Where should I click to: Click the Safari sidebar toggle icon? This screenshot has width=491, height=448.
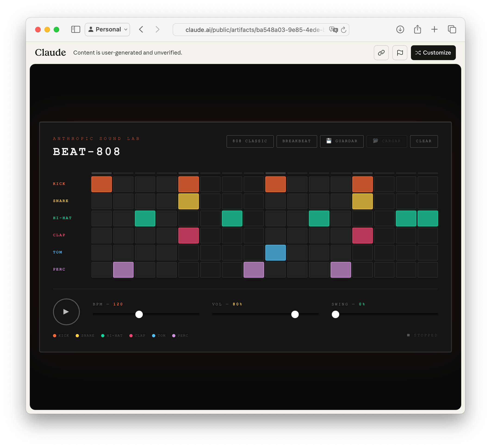pos(75,29)
